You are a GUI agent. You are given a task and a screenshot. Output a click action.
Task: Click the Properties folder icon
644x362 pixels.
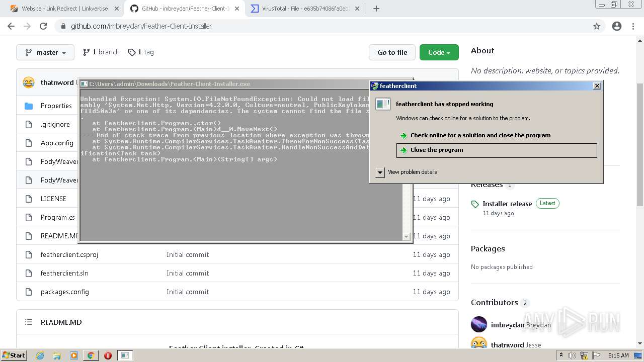[29, 106]
